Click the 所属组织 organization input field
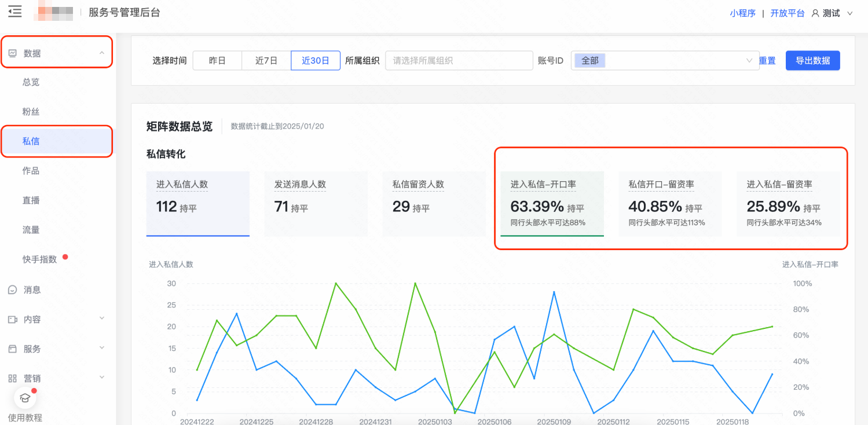 (x=459, y=60)
